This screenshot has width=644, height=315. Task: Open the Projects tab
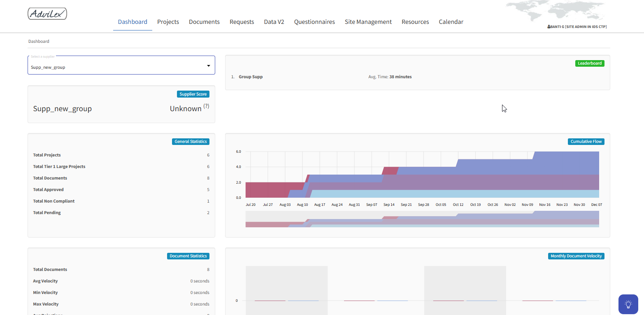[x=168, y=22]
